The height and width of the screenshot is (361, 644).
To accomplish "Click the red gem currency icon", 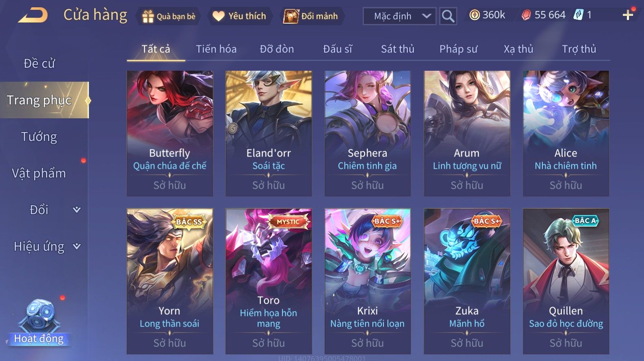I will [x=526, y=15].
